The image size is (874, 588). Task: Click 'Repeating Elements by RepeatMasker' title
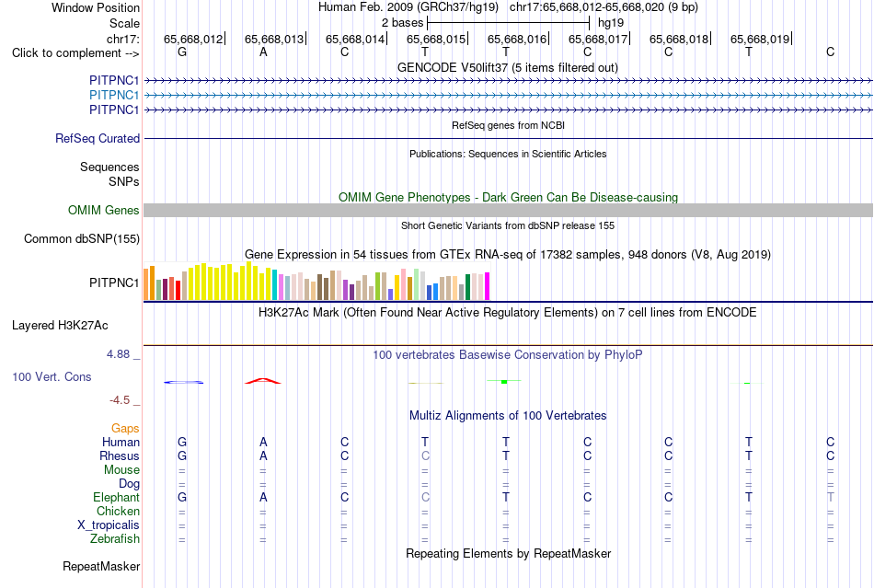(x=508, y=553)
